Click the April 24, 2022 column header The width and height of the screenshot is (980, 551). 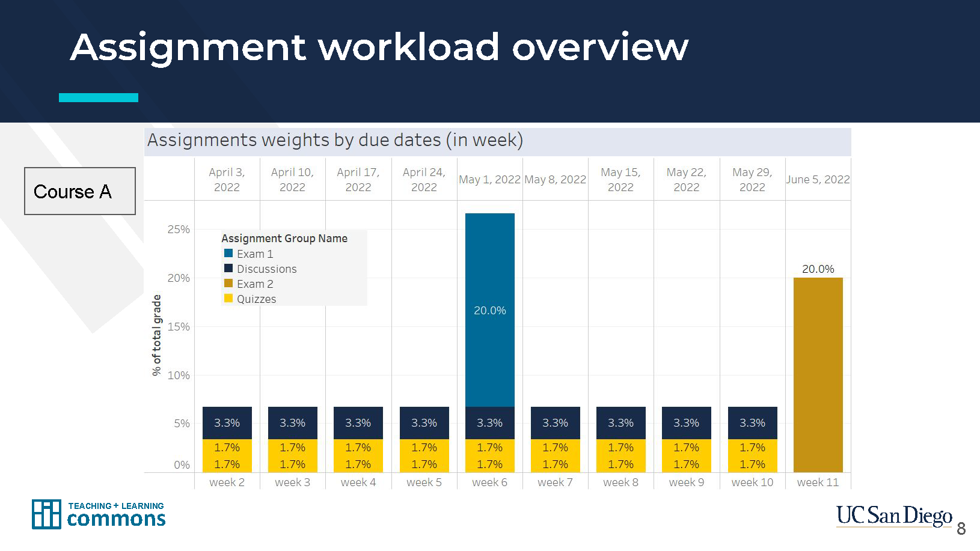coord(424,180)
